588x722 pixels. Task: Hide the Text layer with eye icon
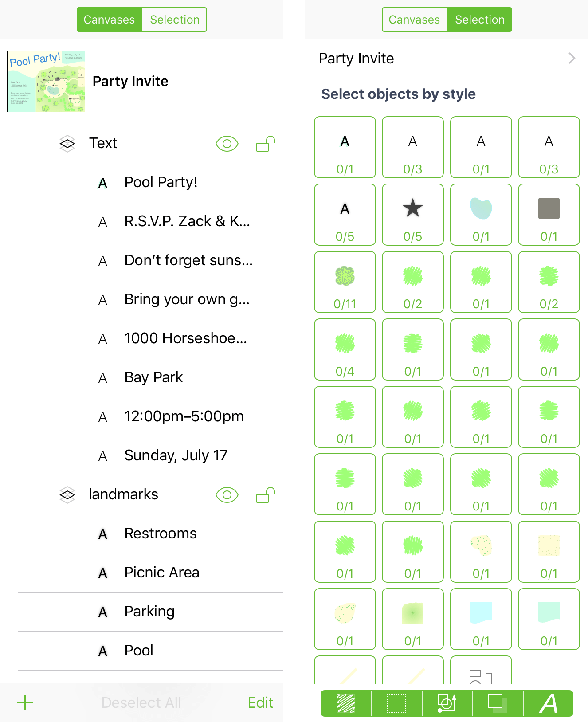227,144
